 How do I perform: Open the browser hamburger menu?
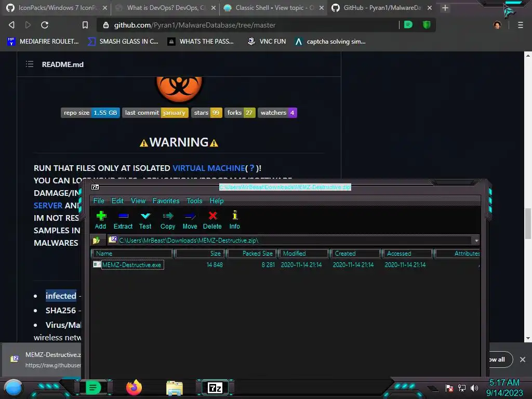520,25
